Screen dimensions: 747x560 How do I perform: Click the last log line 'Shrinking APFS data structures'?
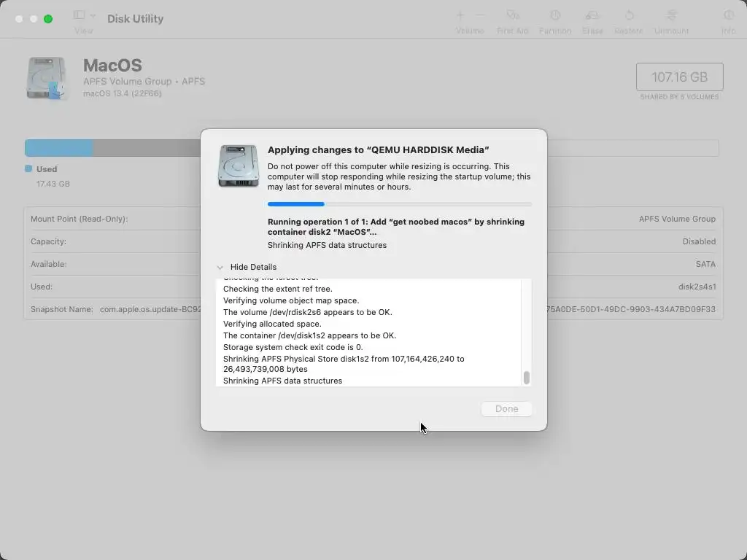click(282, 381)
